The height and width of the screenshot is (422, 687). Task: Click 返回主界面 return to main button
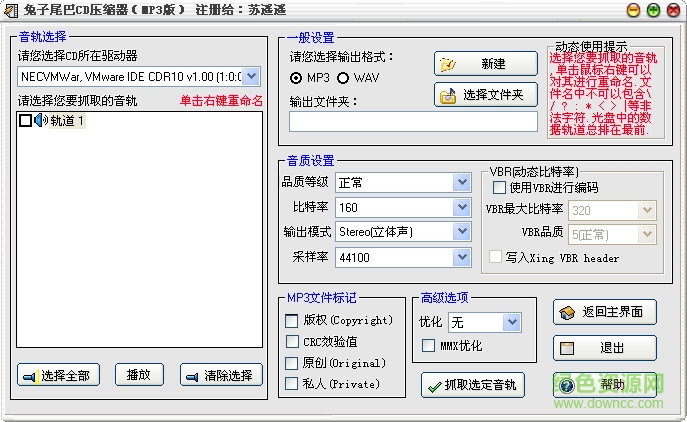605,312
